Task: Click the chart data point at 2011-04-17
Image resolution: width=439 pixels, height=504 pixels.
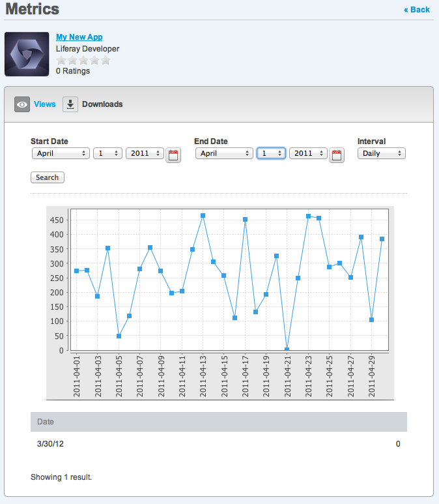Action: [x=246, y=220]
